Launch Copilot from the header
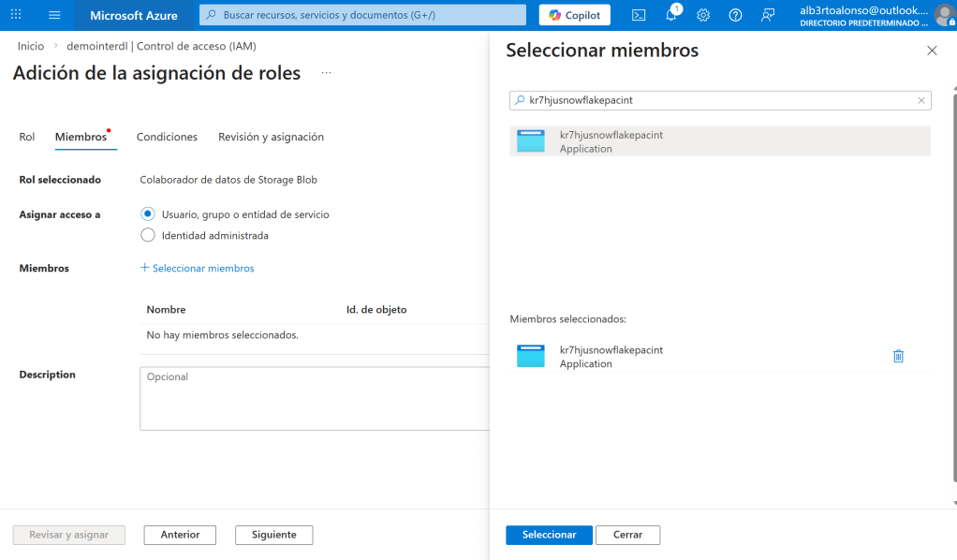The image size is (957, 560). (575, 15)
